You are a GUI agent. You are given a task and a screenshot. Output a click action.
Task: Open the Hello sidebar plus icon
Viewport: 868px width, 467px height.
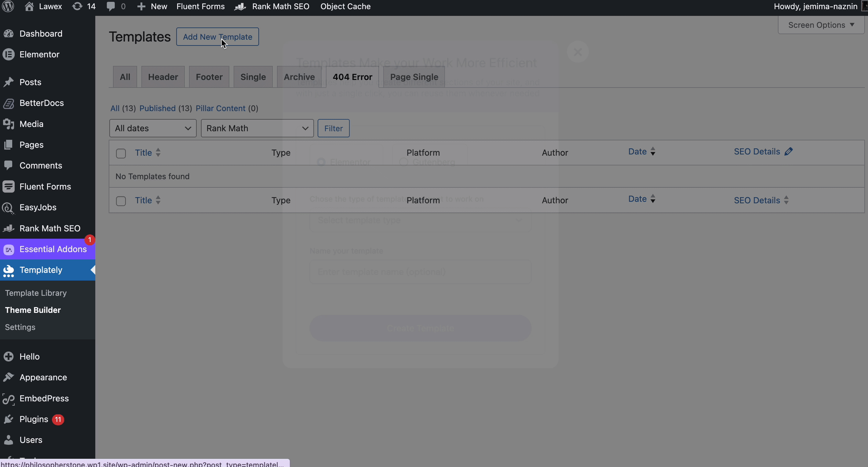pos(9,357)
